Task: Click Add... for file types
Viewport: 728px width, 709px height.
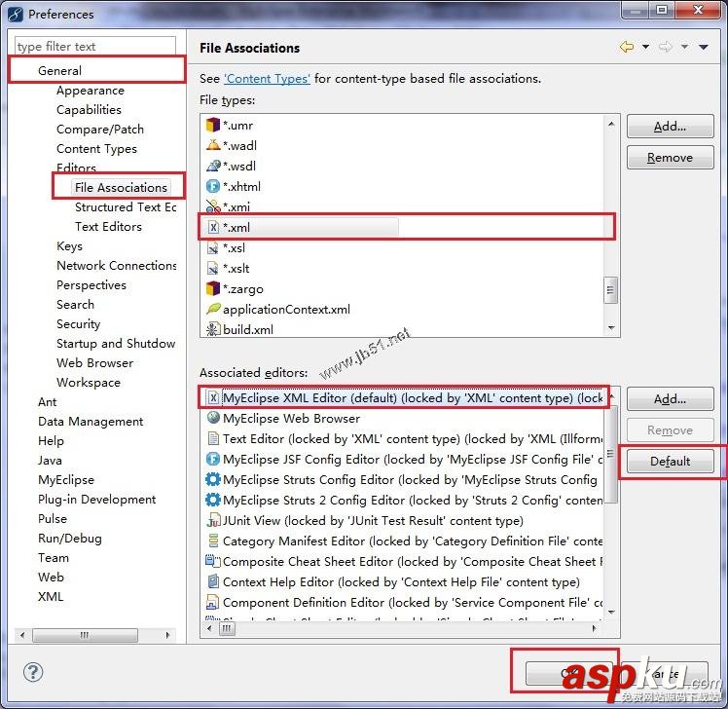Action: tap(670, 127)
